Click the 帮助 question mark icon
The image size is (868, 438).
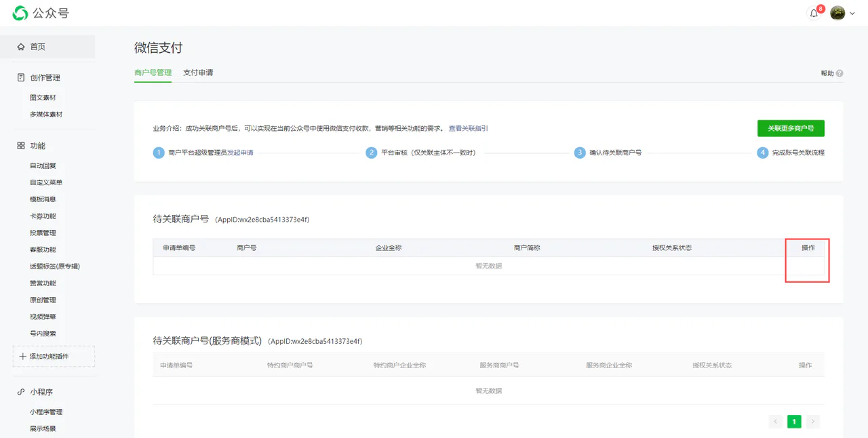click(x=840, y=73)
